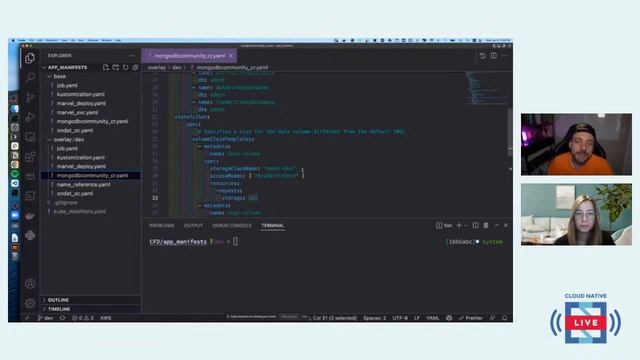Change indentation via Spaces: 2

(x=374, y=318)
